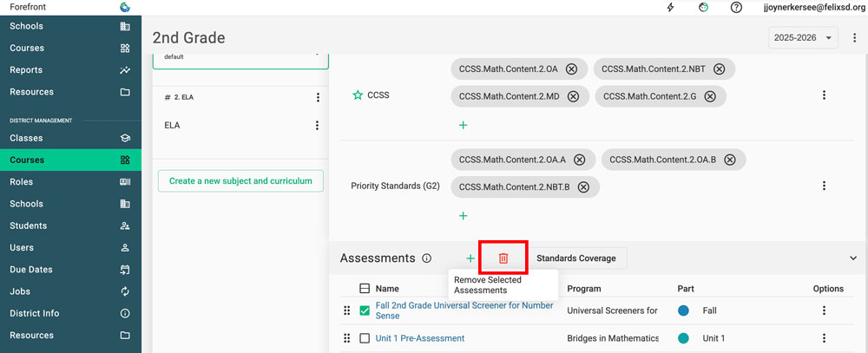Image resolution: width=868 pixels, height=353 pixels.
Task: Uncheck the Fall 2nd Grade Universal Screener checkbox
Action: [365, 311]
